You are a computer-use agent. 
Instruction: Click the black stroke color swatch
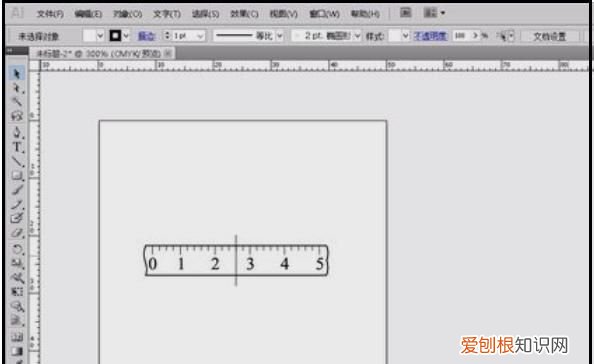[x=115, y=36]
